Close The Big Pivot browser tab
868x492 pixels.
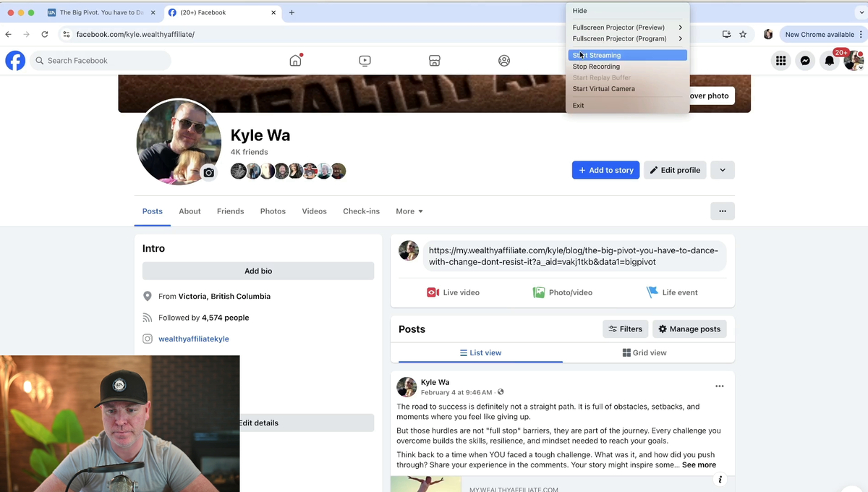coord(153,12)
